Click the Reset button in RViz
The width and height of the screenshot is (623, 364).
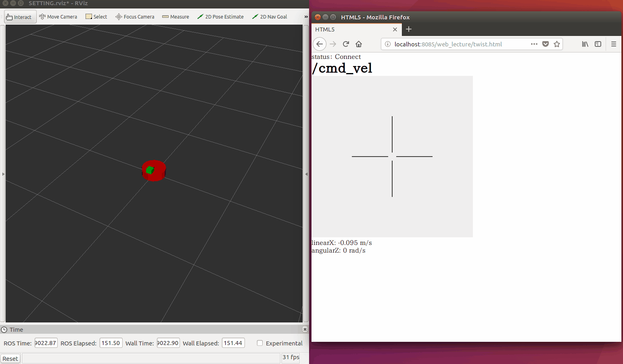click(10, 359)
